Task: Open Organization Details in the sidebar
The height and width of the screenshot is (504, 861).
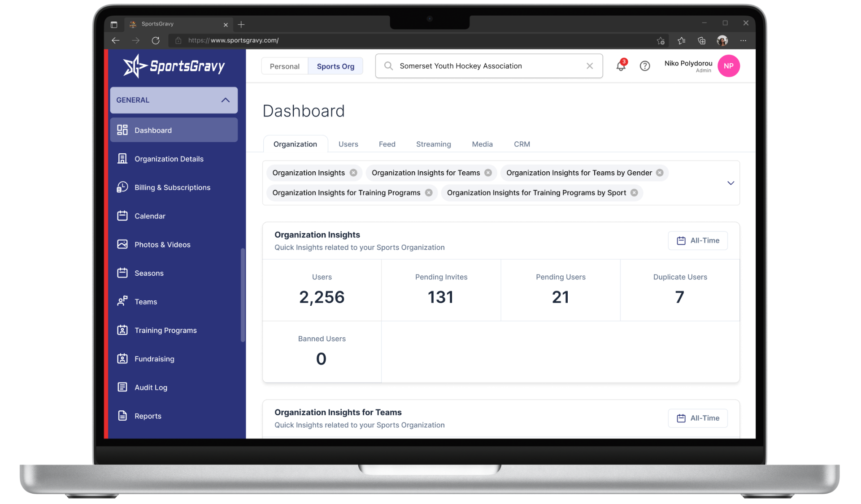Action: pyautogui.click(x=174, y=159)
